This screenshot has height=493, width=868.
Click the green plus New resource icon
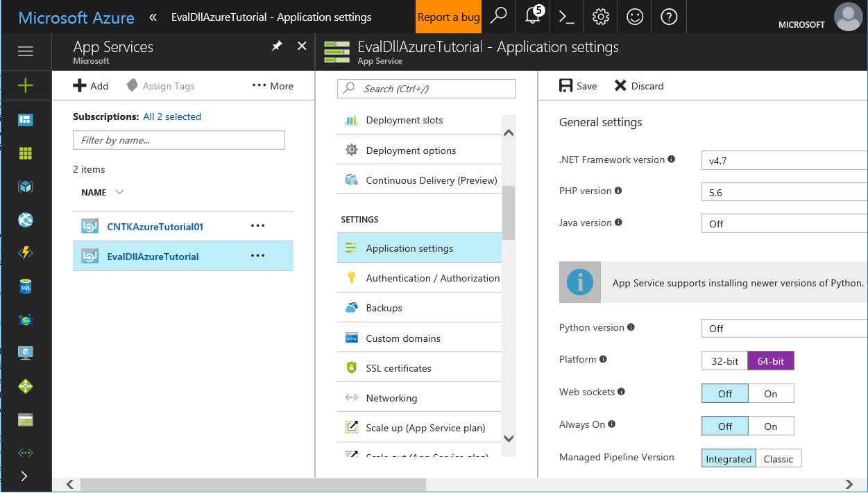[x=26, y=85]
